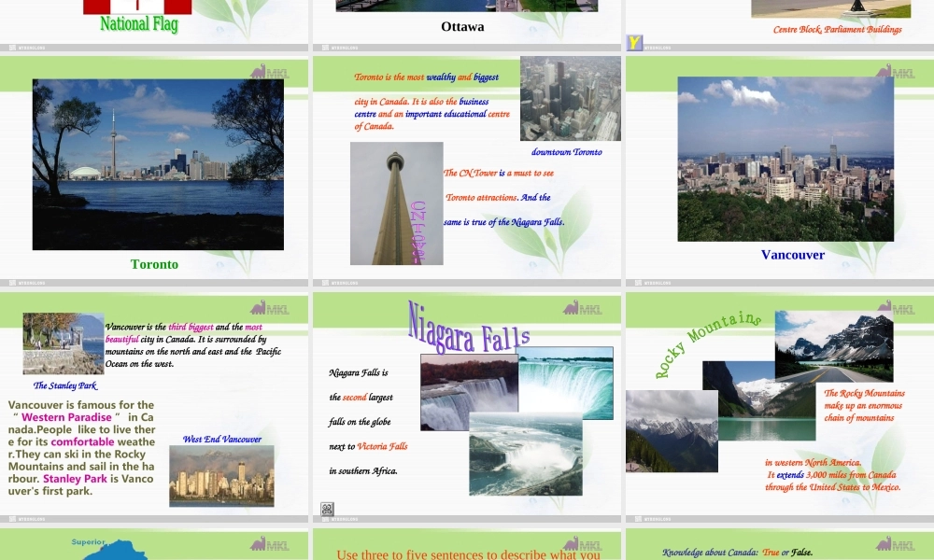Image resolution: width=934 pixels, height=560 pixels.
Task: Click MKL logo on the Rocky Mountains slide
Action: pyautogui.click(x=896, y=308)
